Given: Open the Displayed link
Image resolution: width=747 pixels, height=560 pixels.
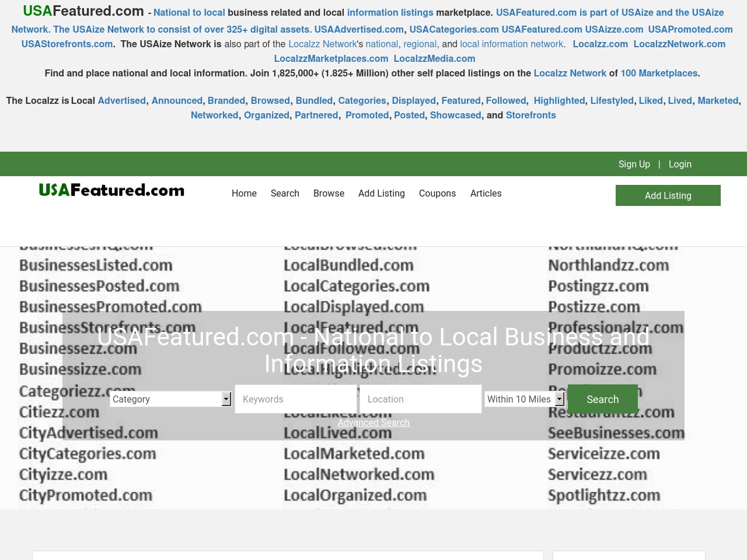Looking at the screenshot, I should [x=414, y=100].
